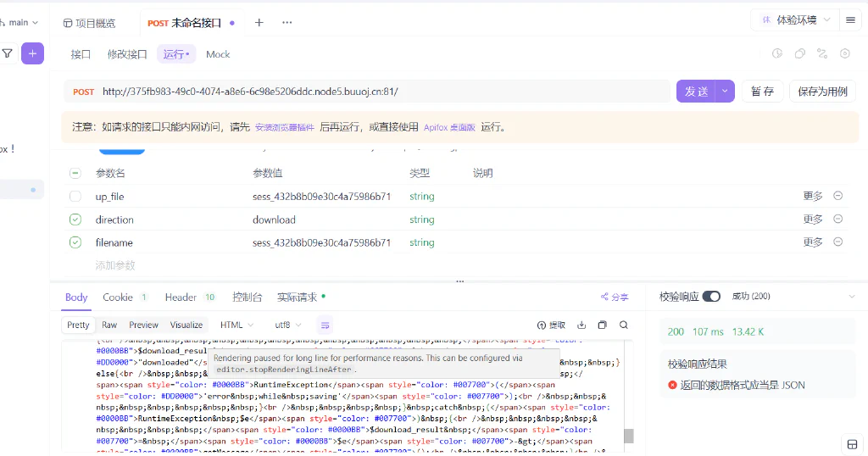The height and width of the screenshot is (456, 868).
Task: Download the response body
Action: [581, 325]
